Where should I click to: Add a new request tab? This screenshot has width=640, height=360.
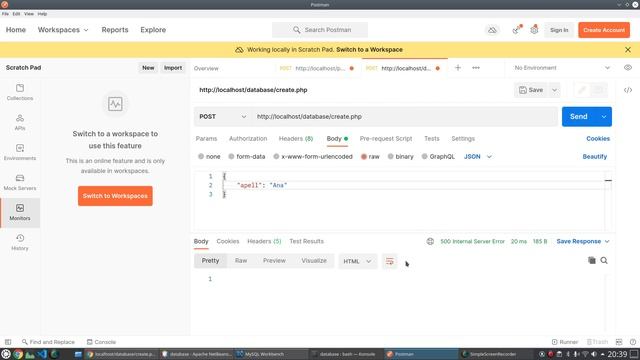pyautogui.click(x=458, y=68)
